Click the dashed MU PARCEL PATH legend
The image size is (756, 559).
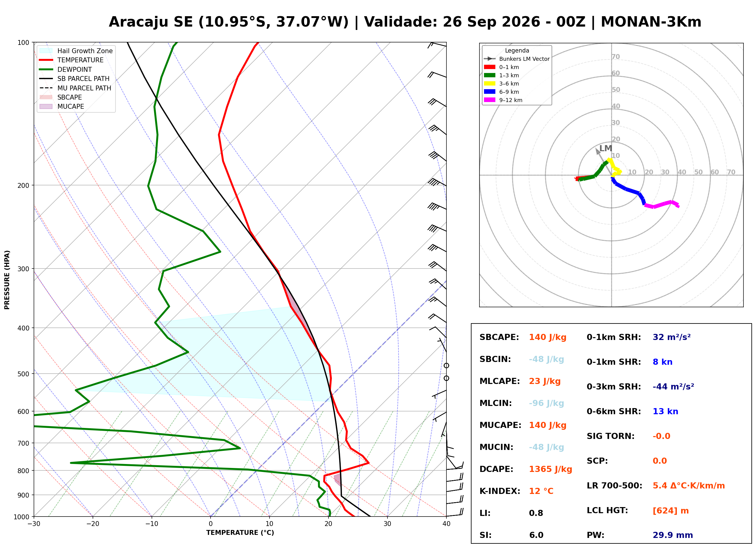coord(46,88)
